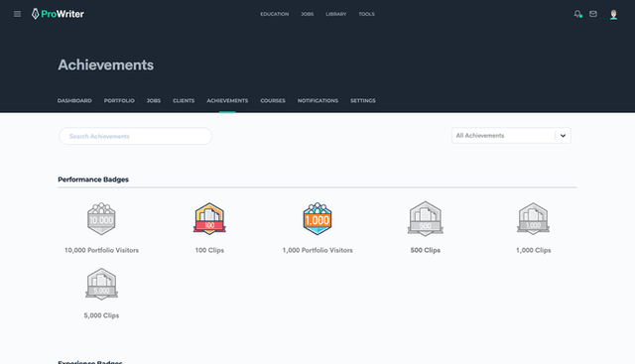The image size is (635, 364).
Task: Select the 5,000 Clips badge icon
Action: (x=101, y=284)
